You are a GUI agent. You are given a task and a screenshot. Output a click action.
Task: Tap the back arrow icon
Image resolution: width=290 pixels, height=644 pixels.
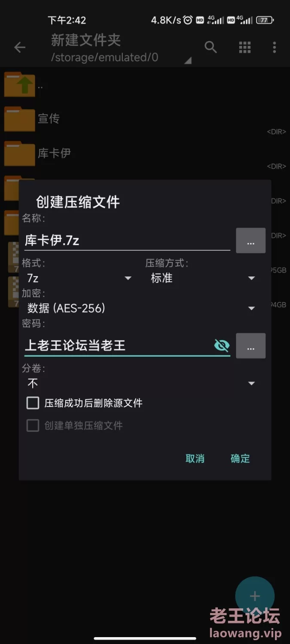20,47
